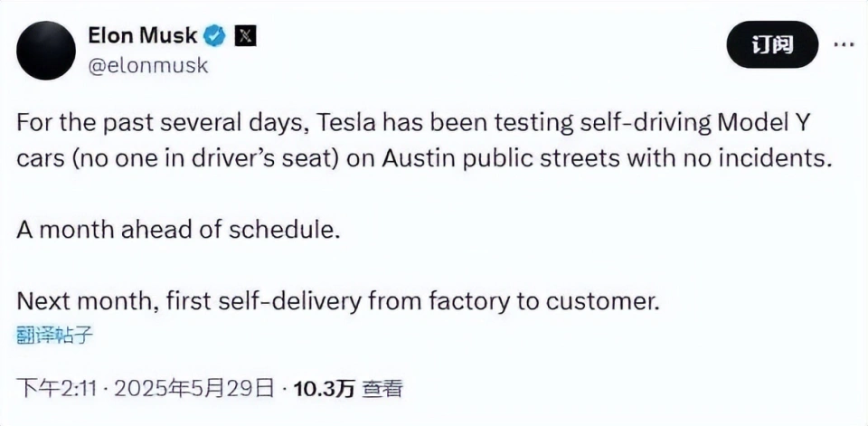Click the 查看 views label

pyautogui.click(x=381, y=390)
